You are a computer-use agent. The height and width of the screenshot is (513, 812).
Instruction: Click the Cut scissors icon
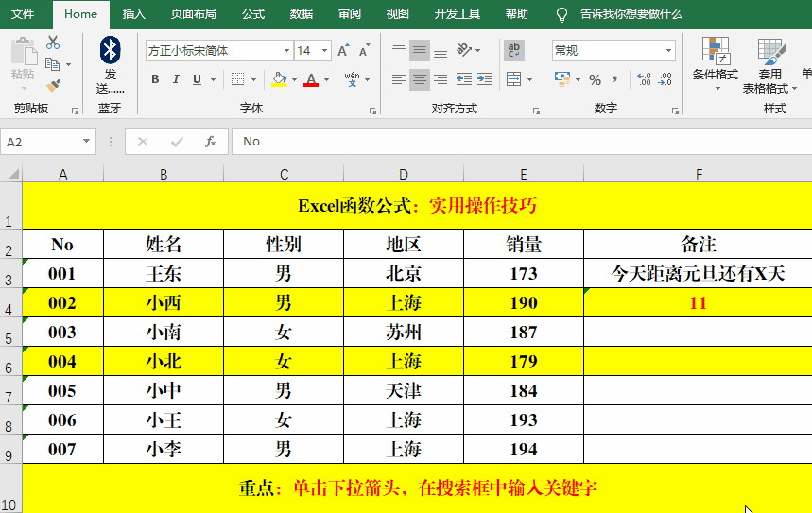click(53, 43)
